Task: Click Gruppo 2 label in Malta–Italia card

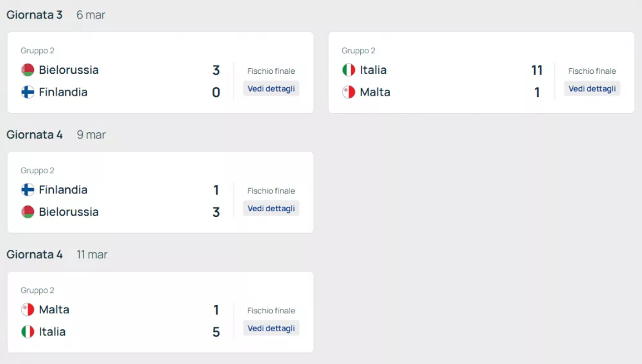Action: [37, 290]
